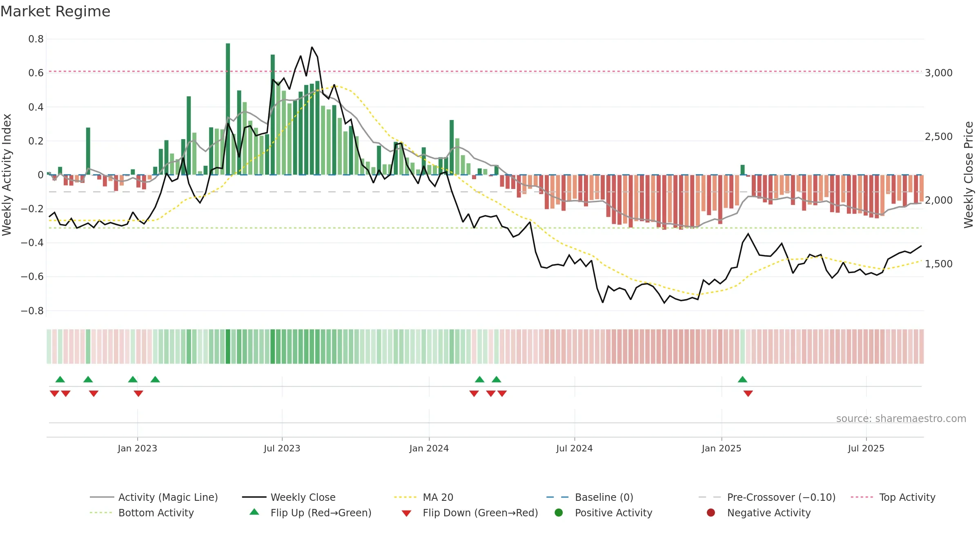Select the red flip-down marker after Jan 2025
This screenshot has height=551, width=980.
point(748,393)
